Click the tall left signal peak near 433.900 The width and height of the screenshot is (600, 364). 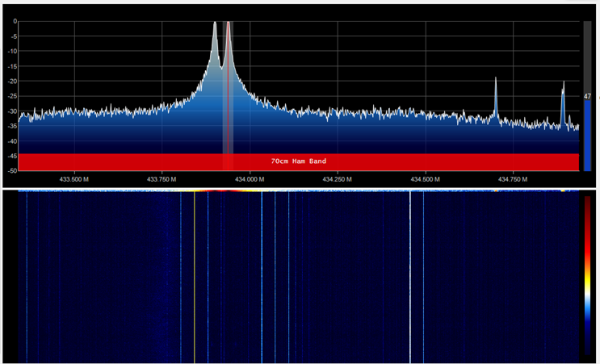click(215, 42)
